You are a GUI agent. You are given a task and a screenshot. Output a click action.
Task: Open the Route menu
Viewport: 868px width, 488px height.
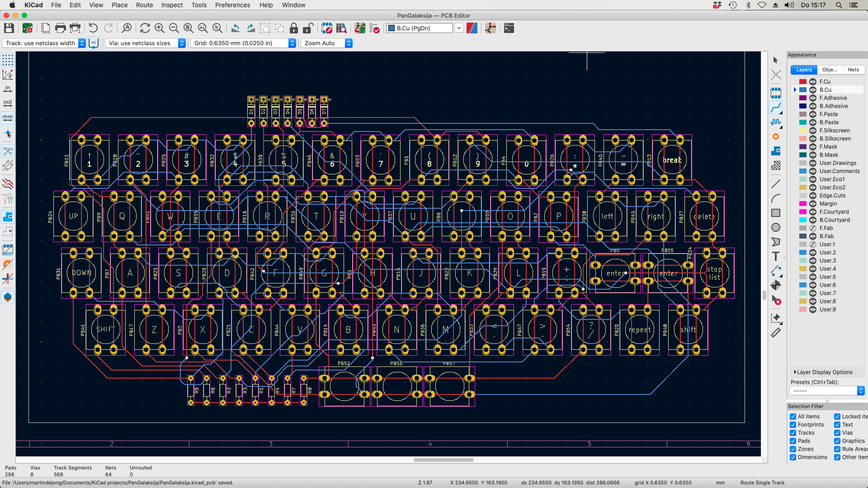(x=144, y=5)
